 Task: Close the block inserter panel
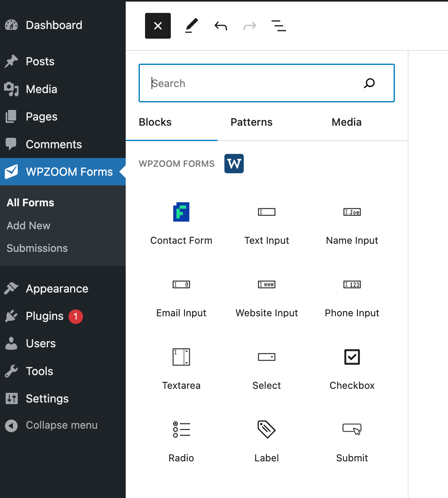point(158,25)
